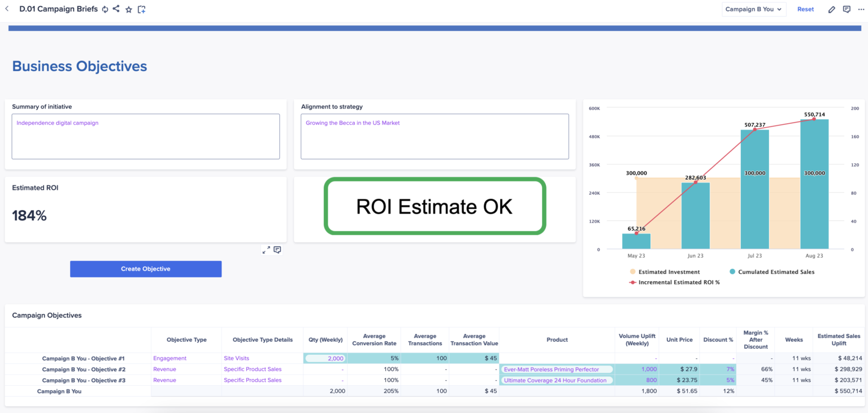Click the 550,714 data label in chart
Viewport: 868px width, 413px height.
click(814, 114)
